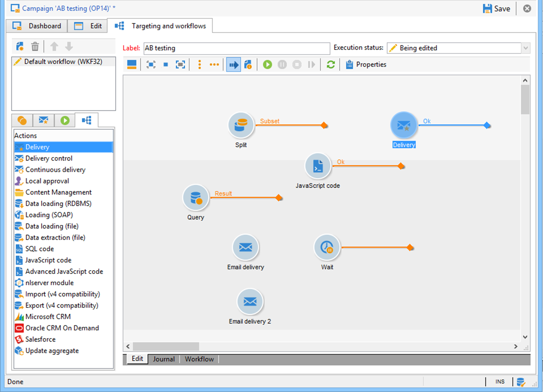The image size is (543, 392).
Task: Open workflow Properties
Action: pos(366,65)
